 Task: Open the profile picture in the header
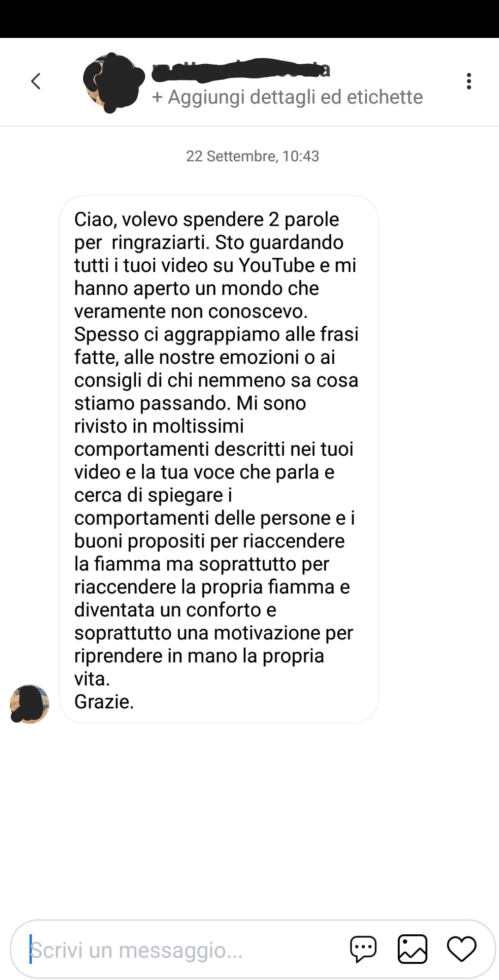tap(113, 82)
